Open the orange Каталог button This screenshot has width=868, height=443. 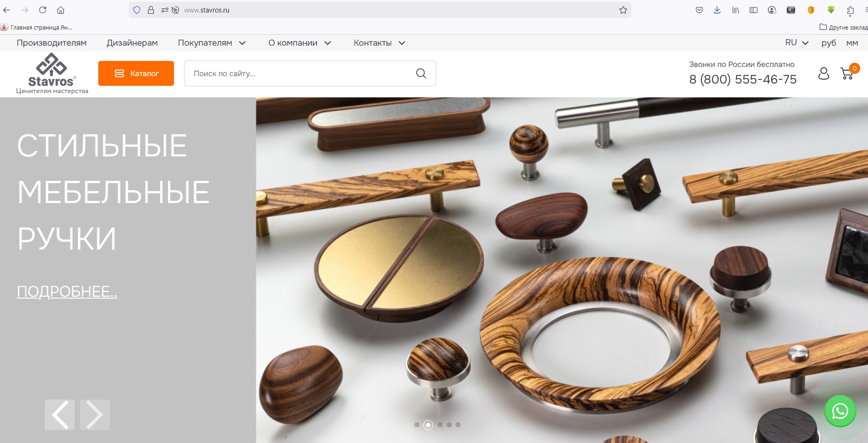pyautogui.click(x=136, y=73)
